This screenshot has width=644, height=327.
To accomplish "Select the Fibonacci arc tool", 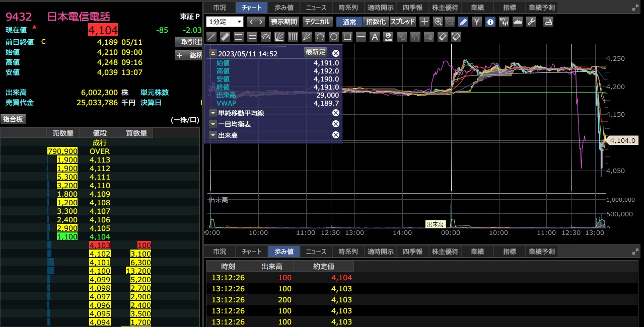I will 266,37.
